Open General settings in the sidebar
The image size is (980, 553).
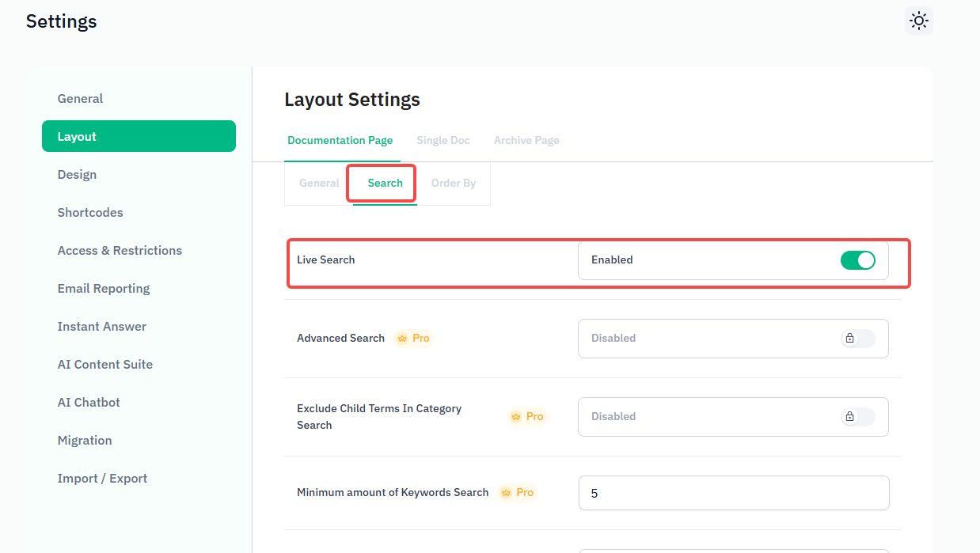coord(80,99)
